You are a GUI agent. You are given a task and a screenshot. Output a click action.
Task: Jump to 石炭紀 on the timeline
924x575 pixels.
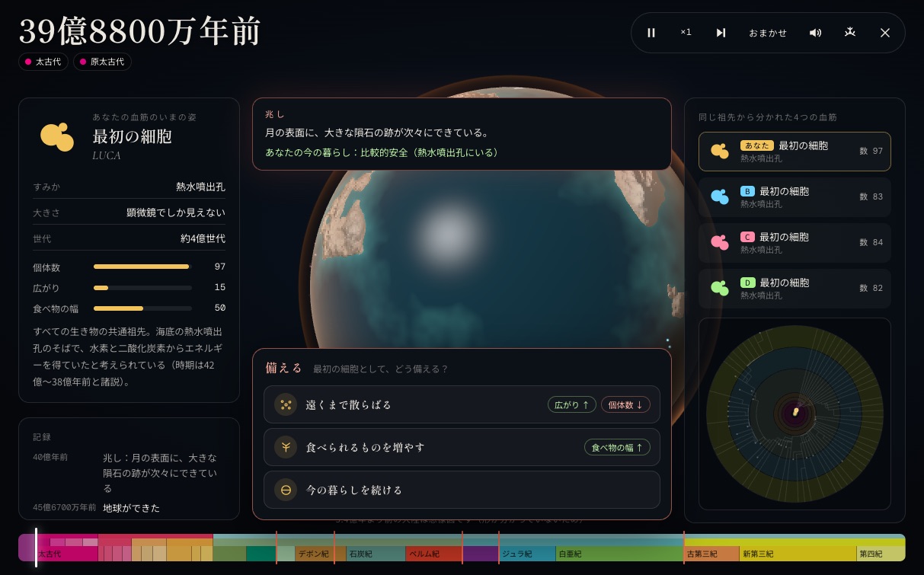point(376,554)
